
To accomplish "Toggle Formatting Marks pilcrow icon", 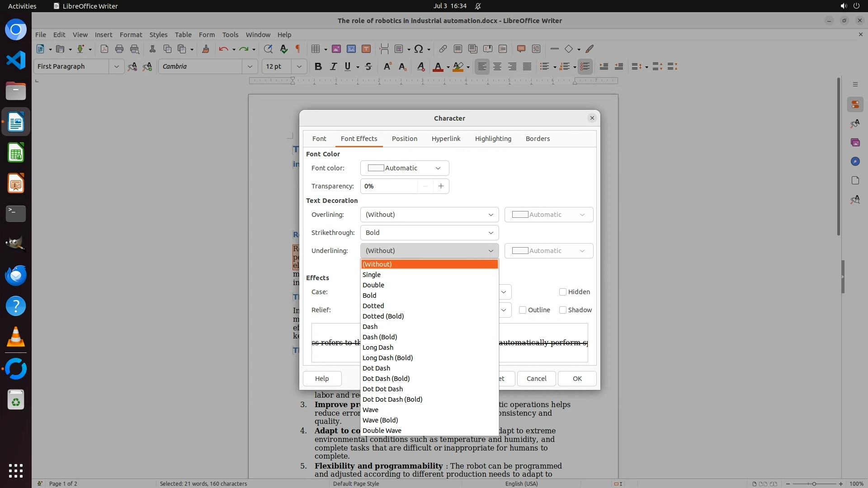I will [298, 49].
